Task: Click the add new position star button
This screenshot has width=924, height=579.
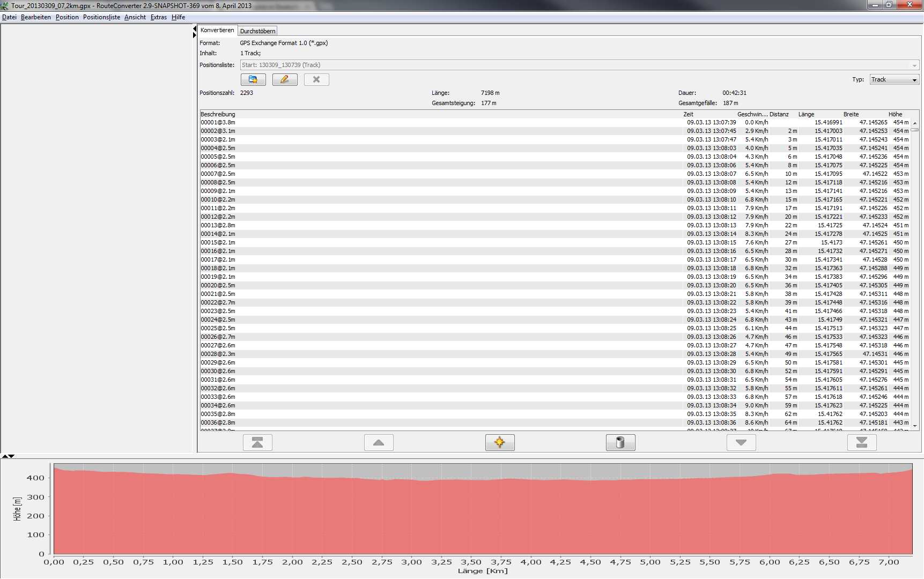Action: (500, 443)
